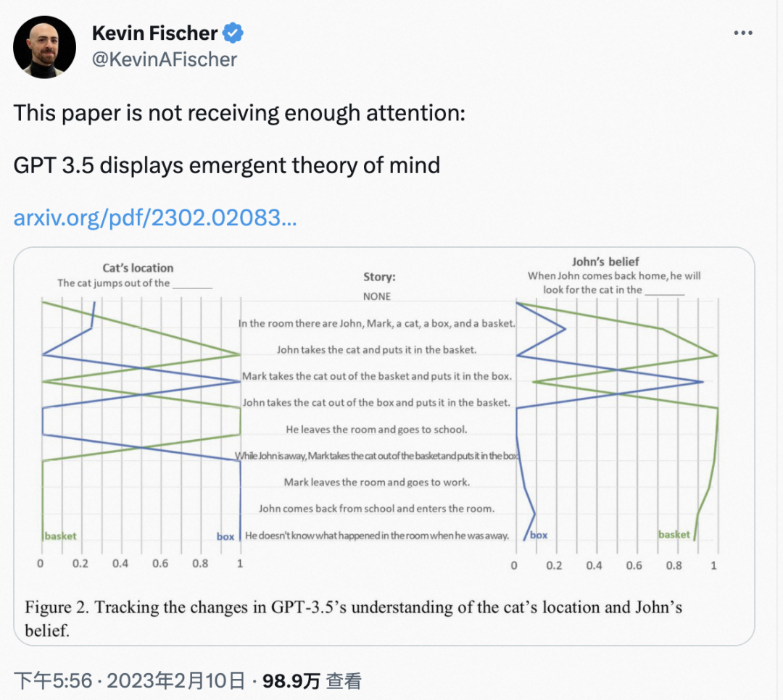Click "This paper is not receiving enough attention" text
This screenshot has height=700, width=783.
pos(239,112)
